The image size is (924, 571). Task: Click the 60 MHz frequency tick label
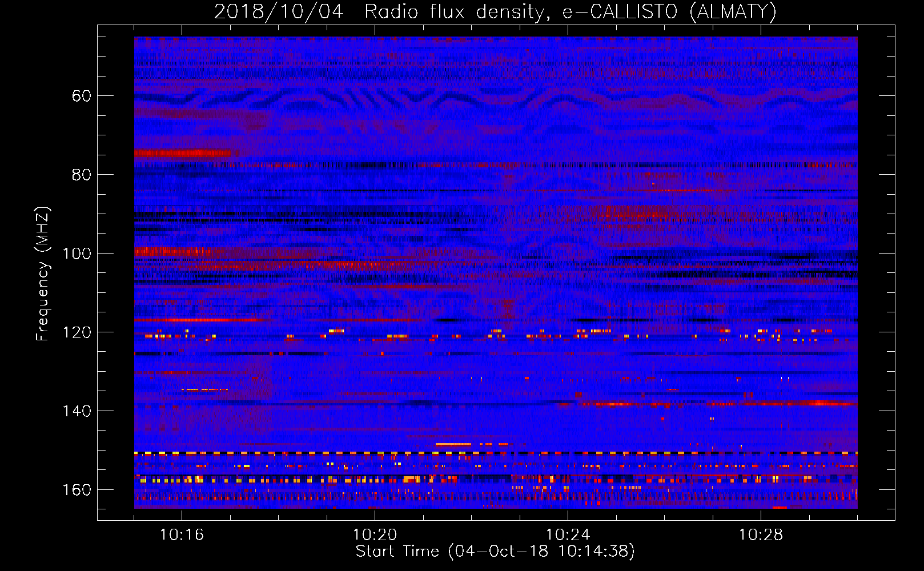click(x=81, y=96)
